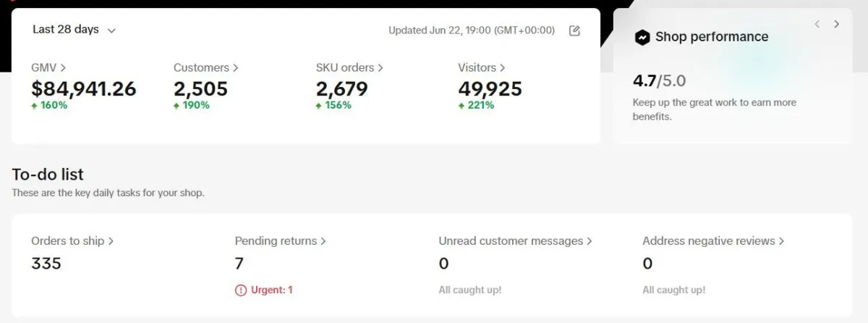Click the 335 orders to ship count
The height and width of the screenshot is (323, 868).
click(x=46, y=264)
